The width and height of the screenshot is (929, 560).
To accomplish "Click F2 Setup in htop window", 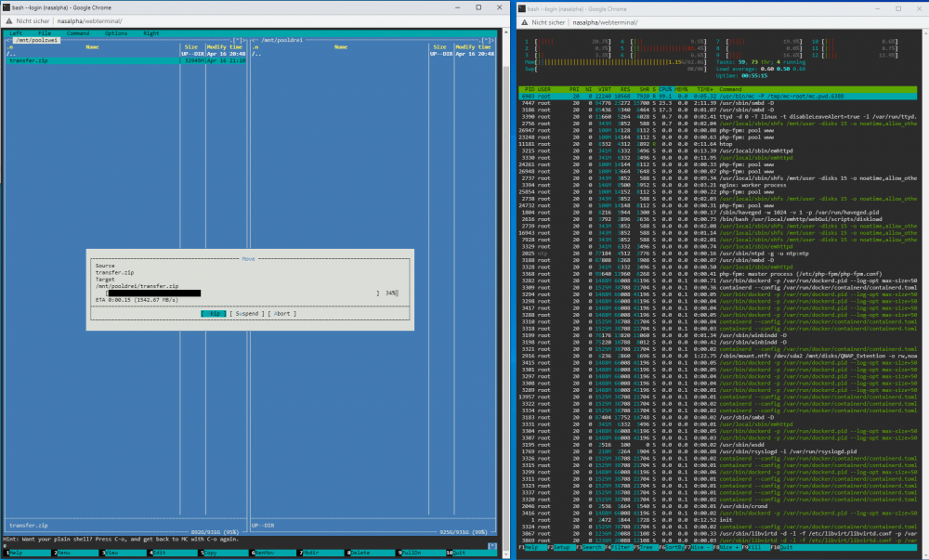I will 560,548.
